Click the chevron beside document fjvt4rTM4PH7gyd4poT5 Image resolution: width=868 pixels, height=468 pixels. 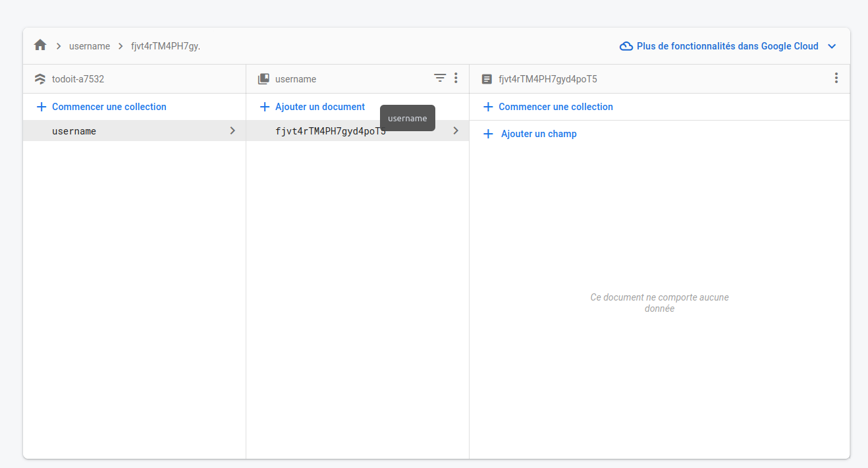coord(456,131)
